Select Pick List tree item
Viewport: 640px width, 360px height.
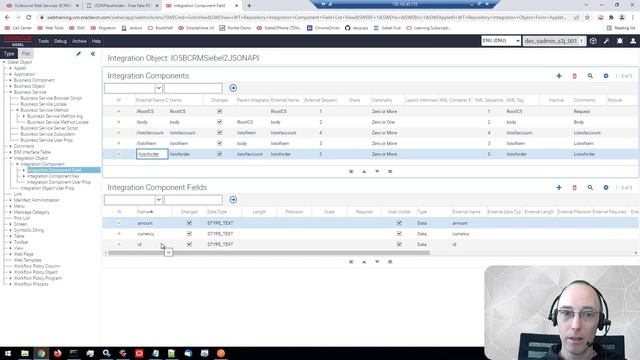pyautogui.click(x=22, y=218)
